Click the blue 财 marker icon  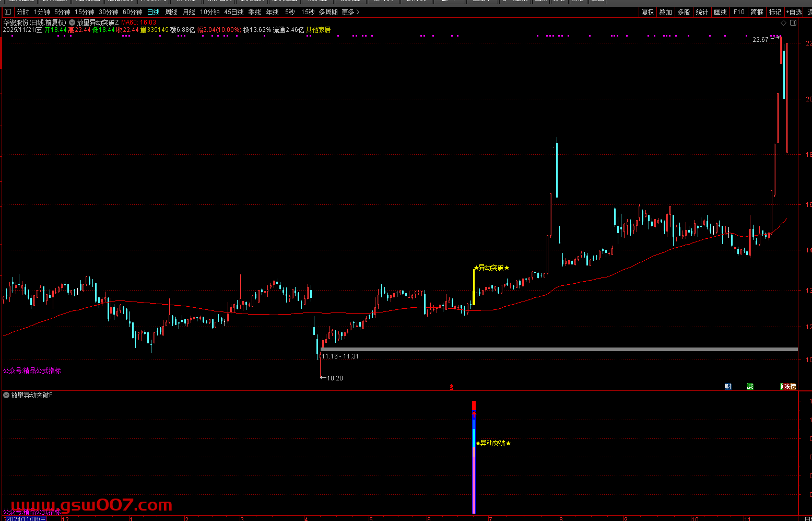728,387
